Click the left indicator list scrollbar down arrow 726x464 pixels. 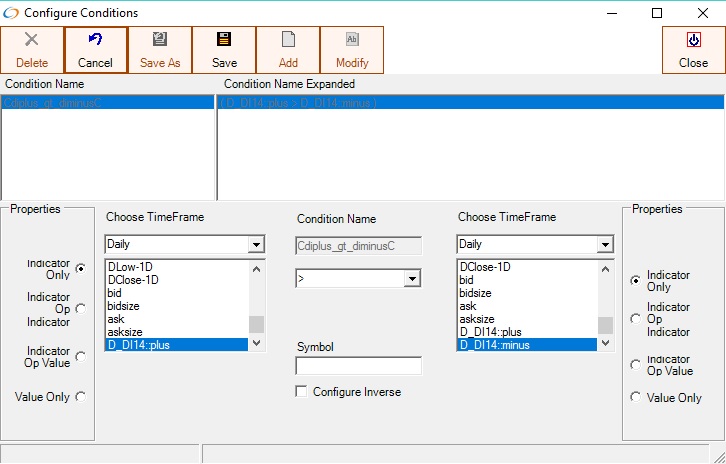[x=256, y=343]
